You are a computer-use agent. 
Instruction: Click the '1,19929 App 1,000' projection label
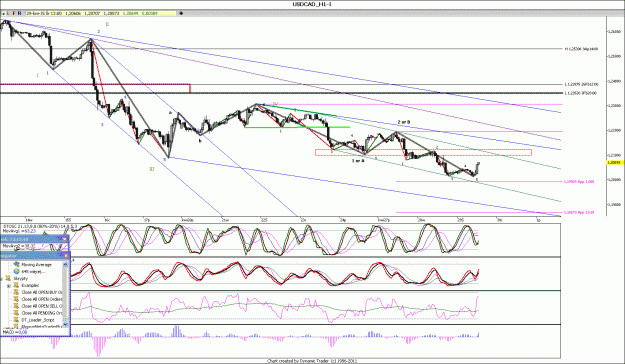tap(579, 181)
